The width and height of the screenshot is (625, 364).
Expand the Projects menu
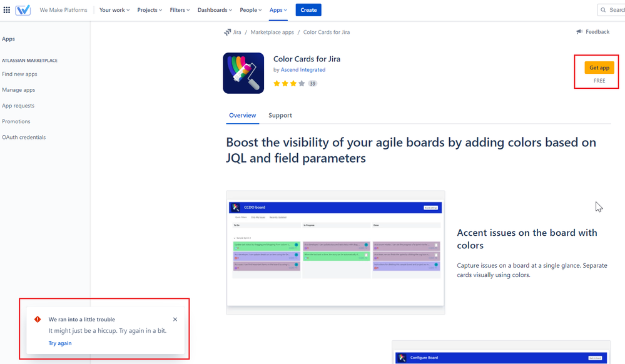click(x=150, y=10)
